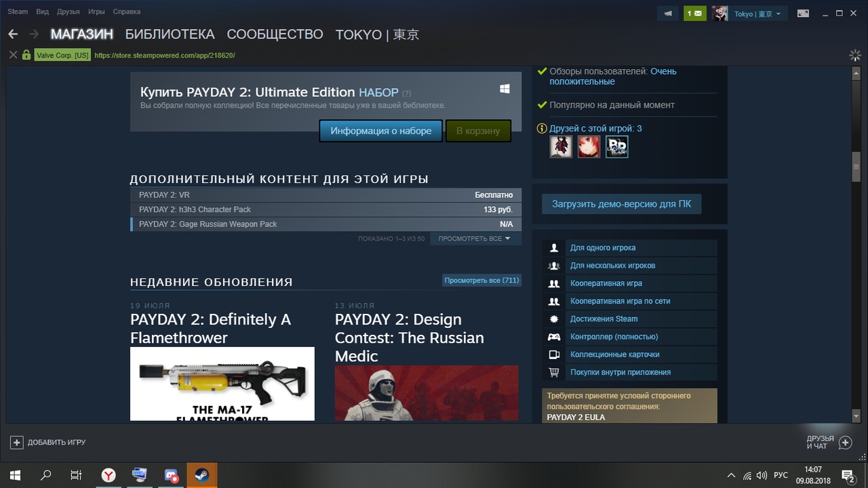Screen dimensions: 868x488
Task: Open Task View in the taskbar
Action: click(x=76, y=475)
